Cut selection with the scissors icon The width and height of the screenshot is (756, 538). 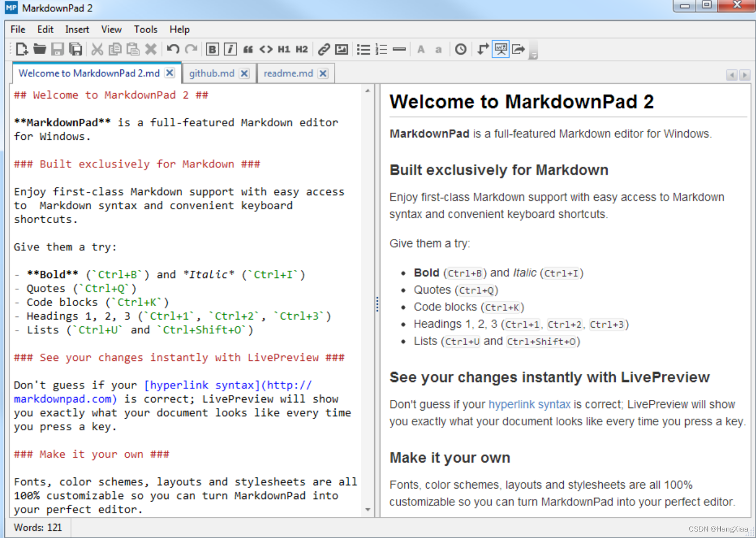(97, 49)
